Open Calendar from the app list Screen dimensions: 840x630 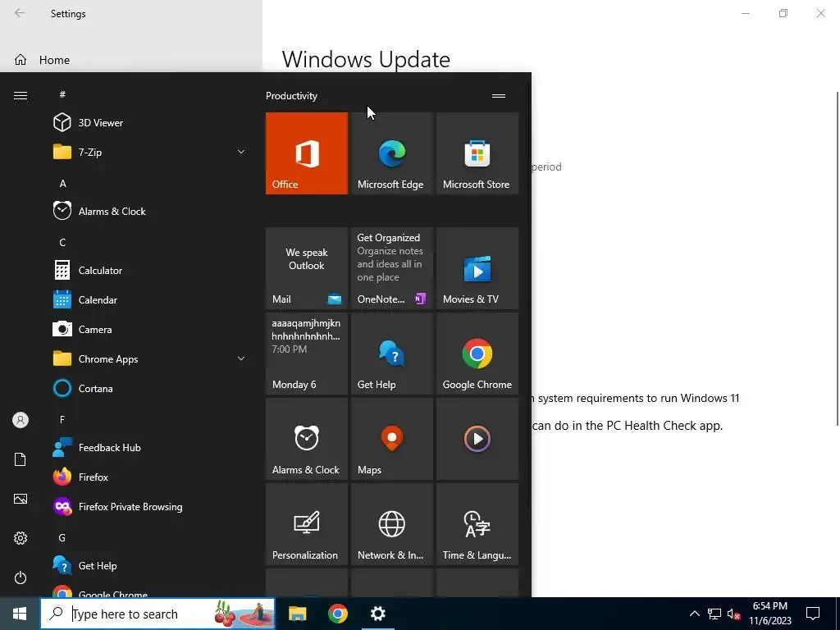pos(150,300)
